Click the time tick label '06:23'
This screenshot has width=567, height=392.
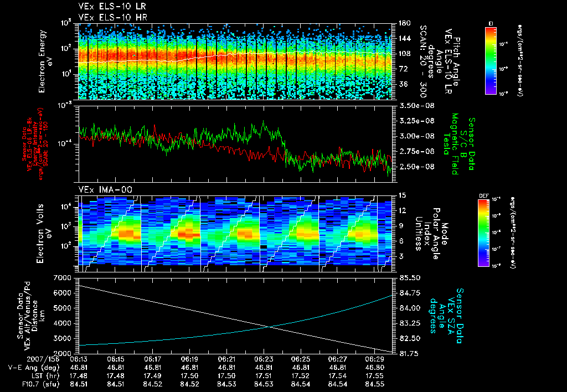(264, 360)
